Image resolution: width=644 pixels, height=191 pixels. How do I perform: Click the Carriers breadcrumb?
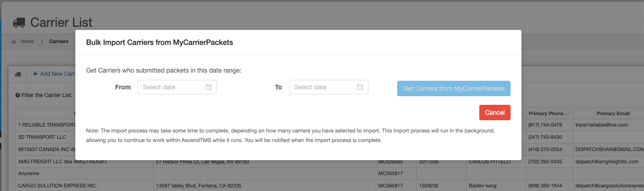[x=59, y=41]
